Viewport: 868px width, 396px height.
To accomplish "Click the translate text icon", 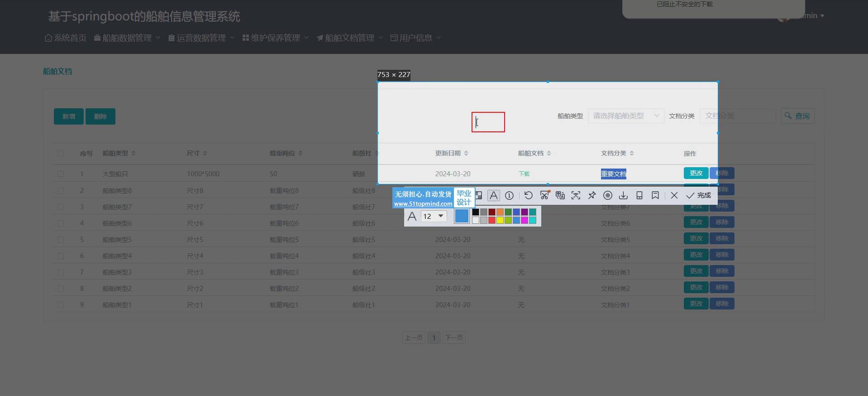I will coord(560,195).
